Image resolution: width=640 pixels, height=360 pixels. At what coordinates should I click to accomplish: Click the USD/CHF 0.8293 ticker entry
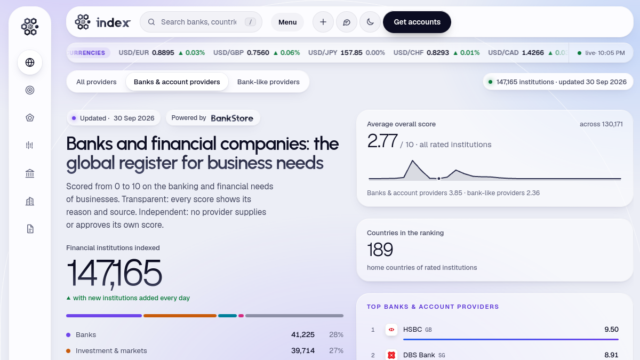click(436, 53)
